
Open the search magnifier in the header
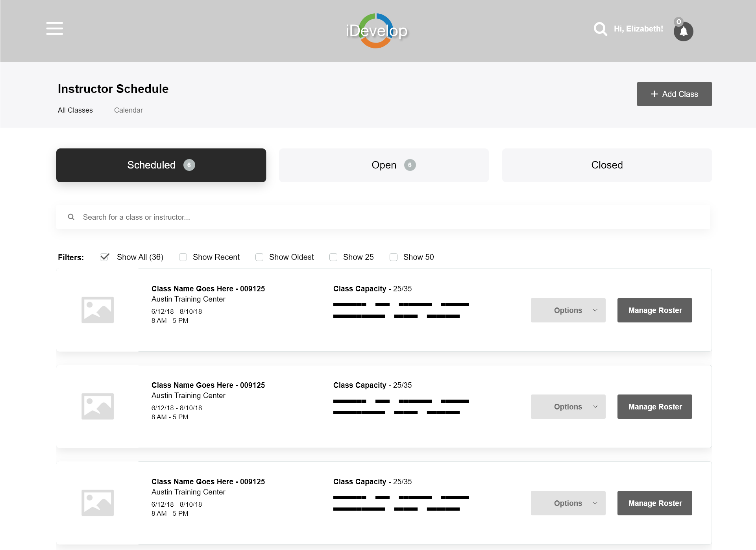point(600,29)
